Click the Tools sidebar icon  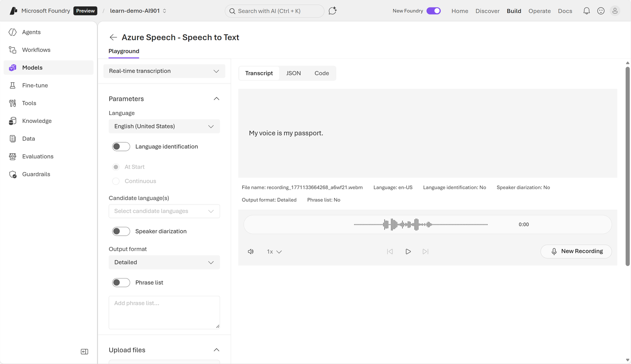13,103
